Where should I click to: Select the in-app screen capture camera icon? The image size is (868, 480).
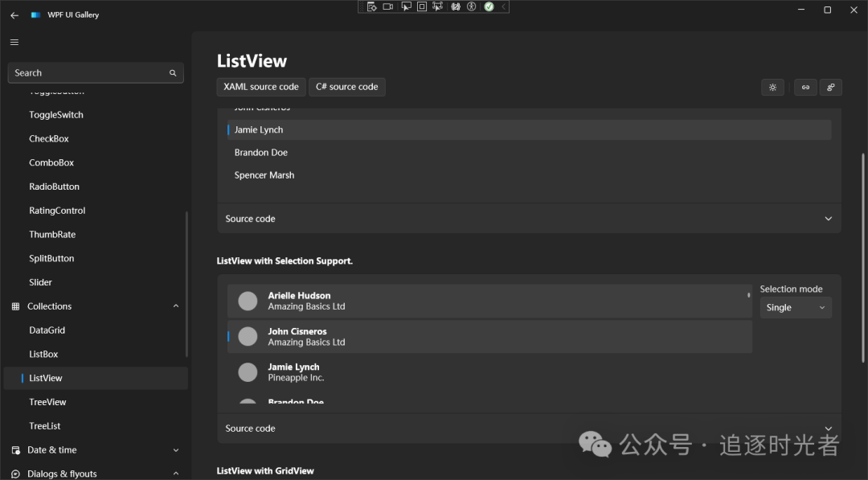pyautogui.click(x=388, y=6)
